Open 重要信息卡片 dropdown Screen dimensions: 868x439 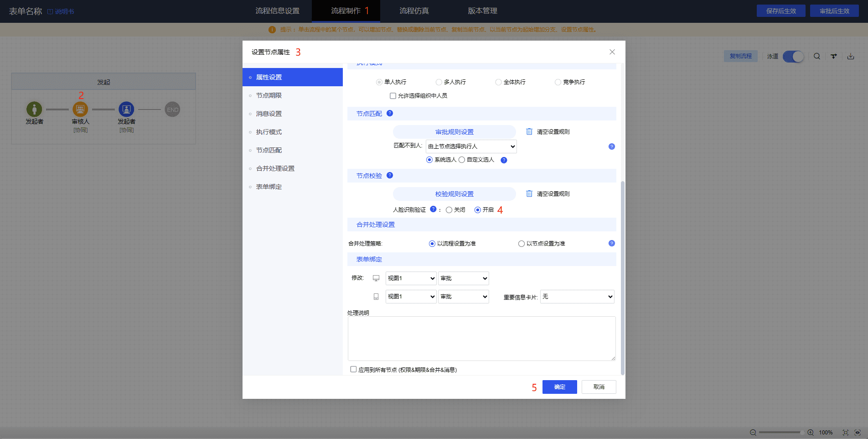click(x=577, y=297)
